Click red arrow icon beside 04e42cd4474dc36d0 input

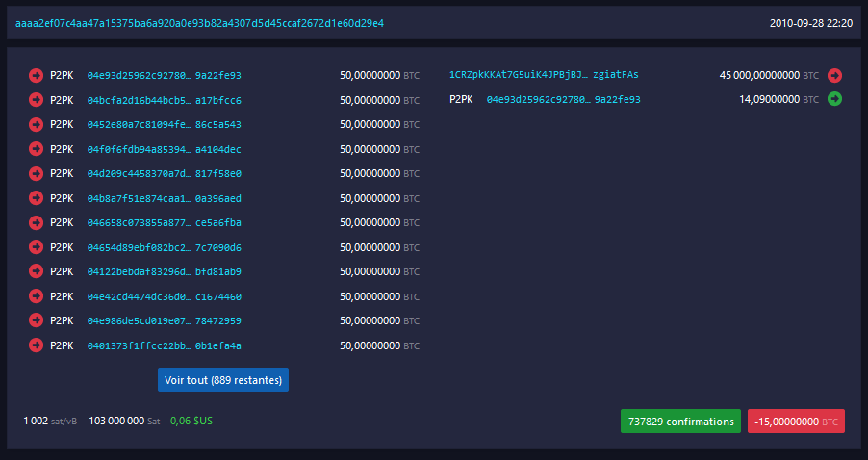pos(36,296)
